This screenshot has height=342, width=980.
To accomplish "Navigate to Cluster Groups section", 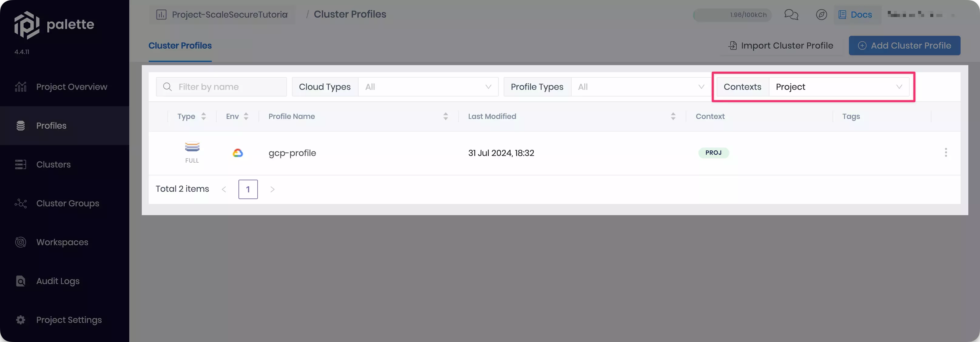I will point(67,203).
